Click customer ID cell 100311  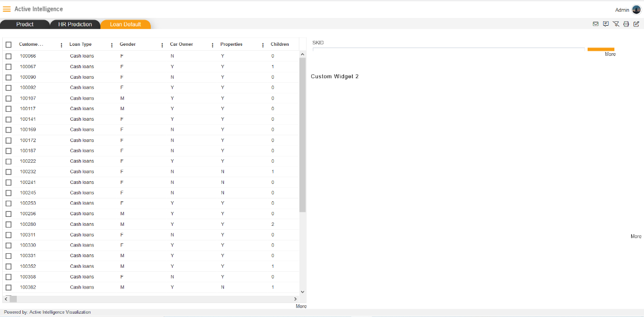[28, 235]
